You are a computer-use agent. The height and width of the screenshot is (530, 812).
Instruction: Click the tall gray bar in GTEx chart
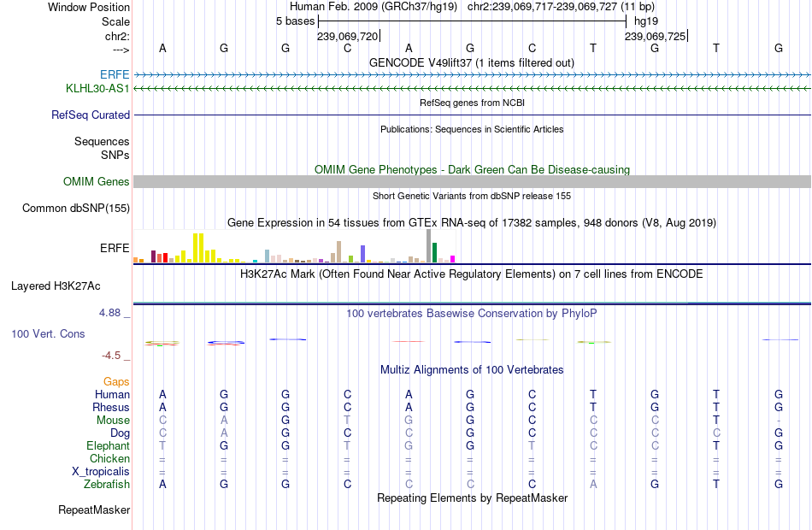click(x=429, y=246)
